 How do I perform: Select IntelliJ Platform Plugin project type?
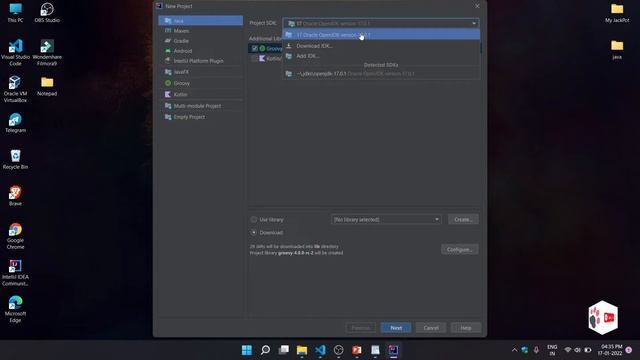coord(200,61)
